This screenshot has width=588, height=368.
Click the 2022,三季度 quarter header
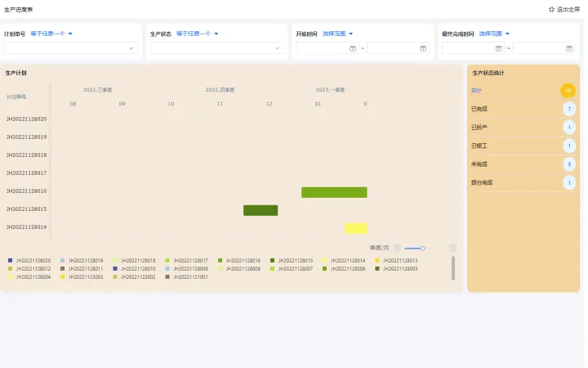click(97, 90)
